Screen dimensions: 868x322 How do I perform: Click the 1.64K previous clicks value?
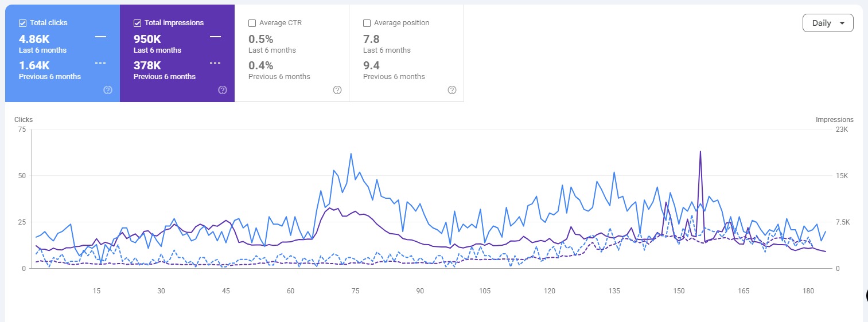pos(34,66)
